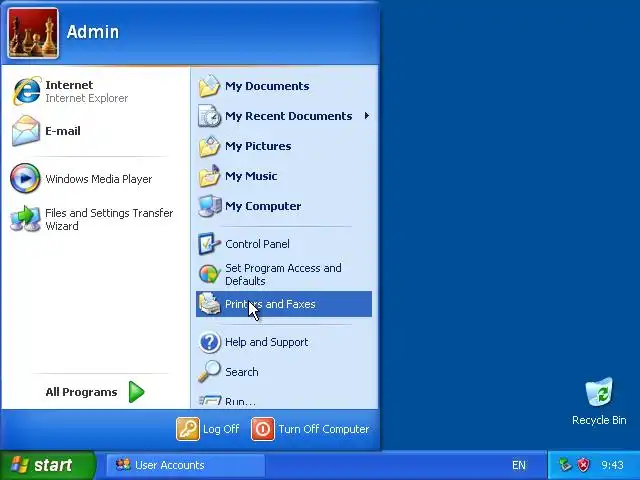
Task: Switch to User Accounts taskbar button
Action: click(x=186, y=465)
